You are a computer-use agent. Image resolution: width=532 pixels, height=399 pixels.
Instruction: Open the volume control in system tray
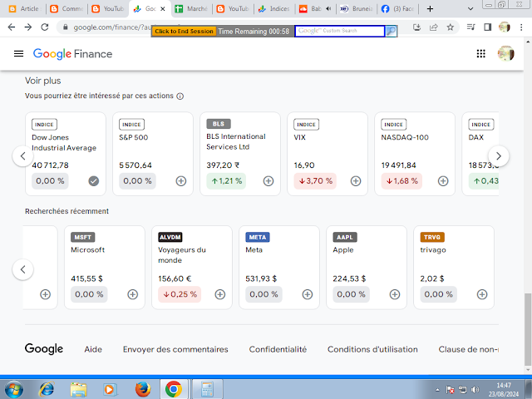(x=475, y=390)
